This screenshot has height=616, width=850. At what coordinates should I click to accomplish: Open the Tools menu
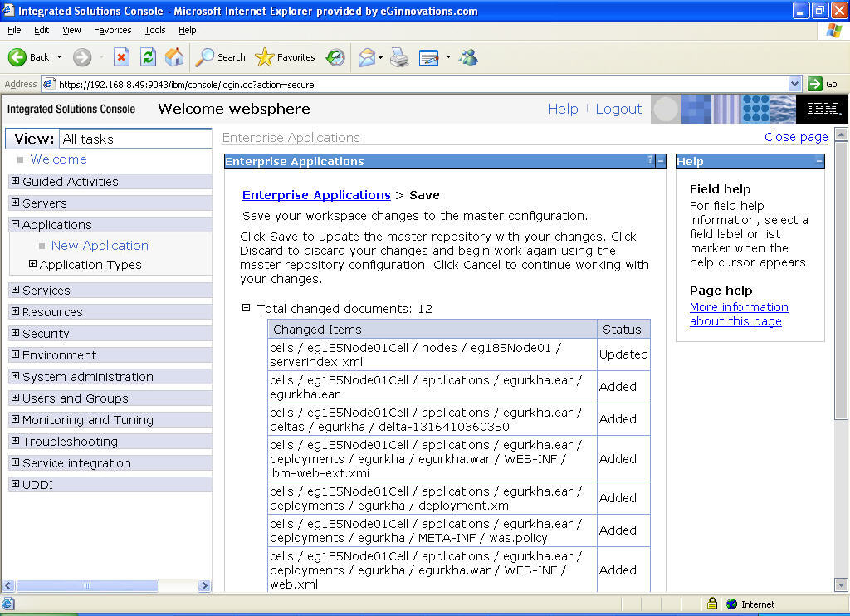pos(155,31)
